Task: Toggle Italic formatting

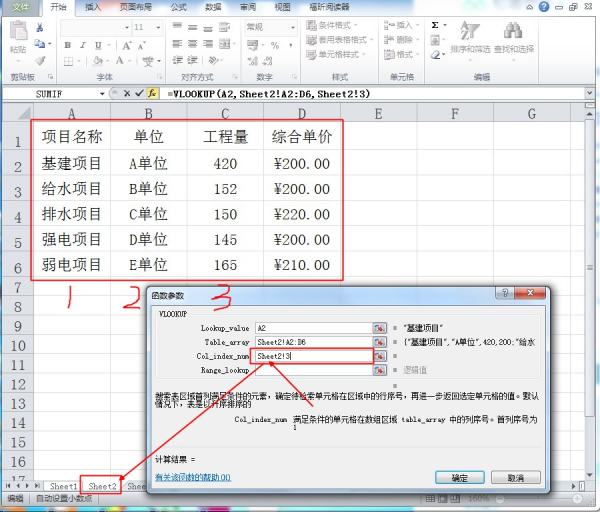Action: (x=83, y=45)
